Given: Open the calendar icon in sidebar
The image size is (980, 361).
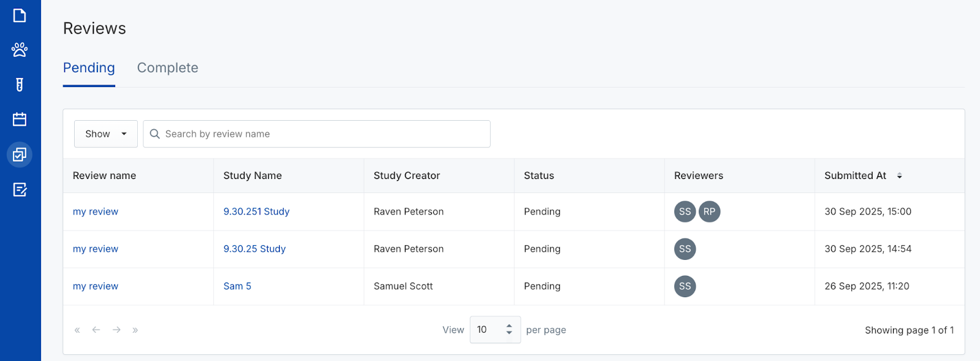Looking at the screenshot, I should pos(20,120).
